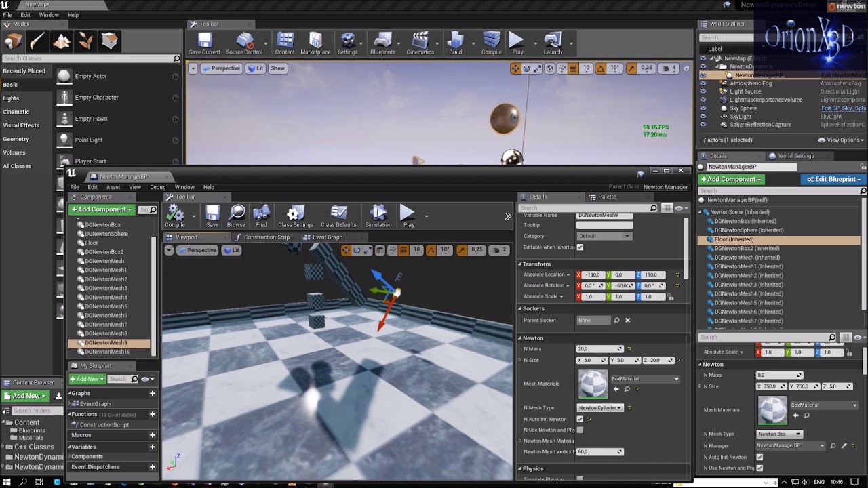Select the Foliage mode icon

tap(85, 41)
